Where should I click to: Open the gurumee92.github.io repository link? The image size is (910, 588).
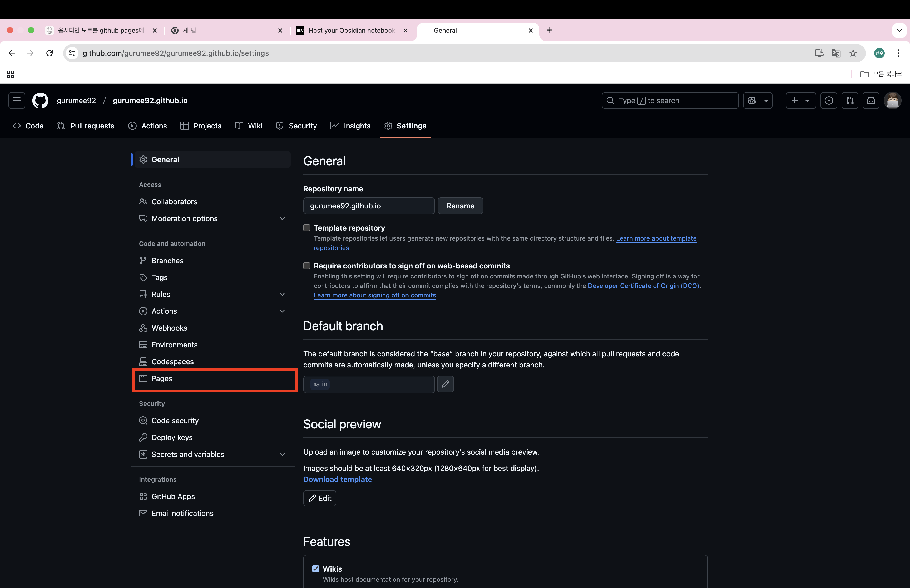coord(150,101)
